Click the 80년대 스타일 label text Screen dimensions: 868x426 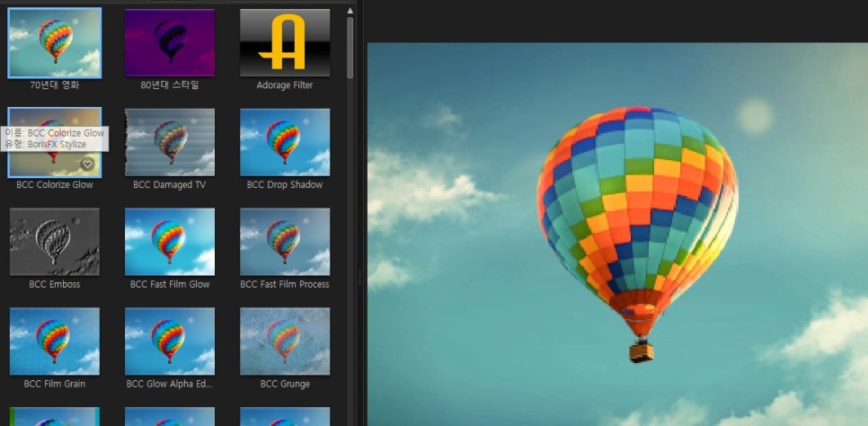tap(170, 85)
